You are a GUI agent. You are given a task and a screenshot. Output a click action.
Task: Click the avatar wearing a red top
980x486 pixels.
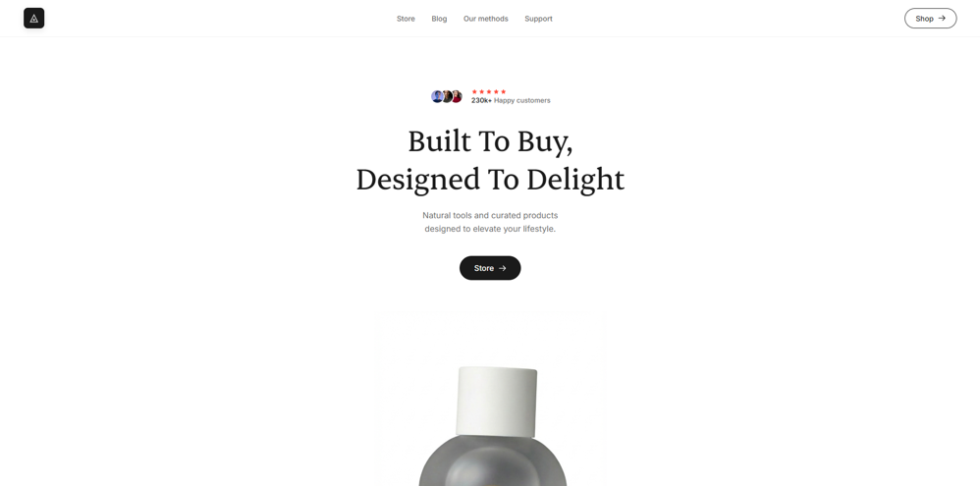click(x=457, y=96)
